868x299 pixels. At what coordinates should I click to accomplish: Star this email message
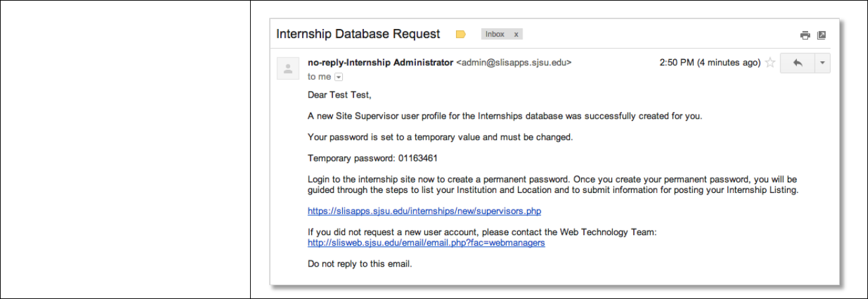pos(770,63)
